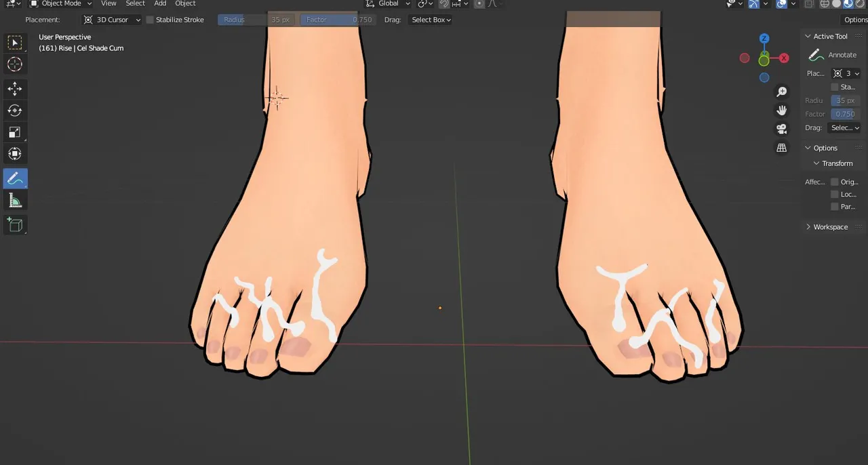This screenshot has height=465, width=868.
Task: Open Placement 3D Cursor dropdown in header
Action: [x=112, y=20]
